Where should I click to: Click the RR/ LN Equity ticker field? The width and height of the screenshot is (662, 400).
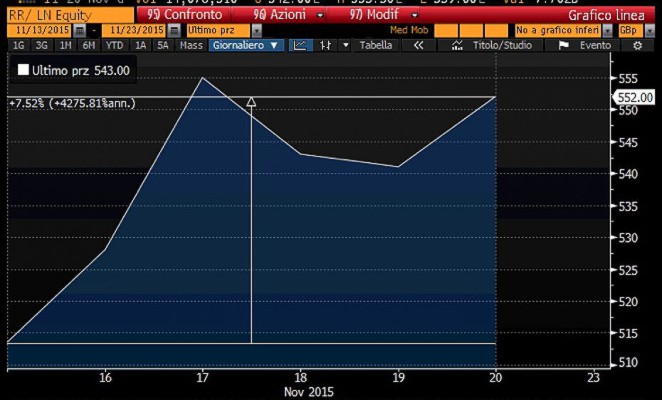[x=60, y=16]
